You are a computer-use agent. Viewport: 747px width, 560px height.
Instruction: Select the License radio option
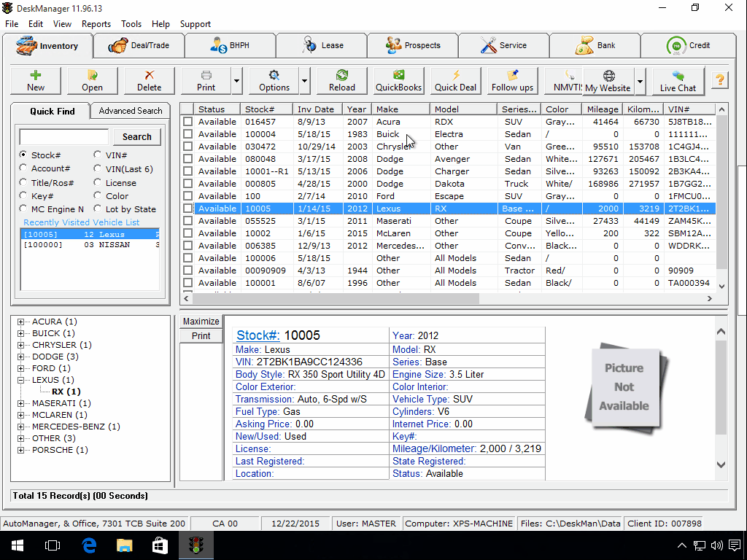[x=97, y=182]
